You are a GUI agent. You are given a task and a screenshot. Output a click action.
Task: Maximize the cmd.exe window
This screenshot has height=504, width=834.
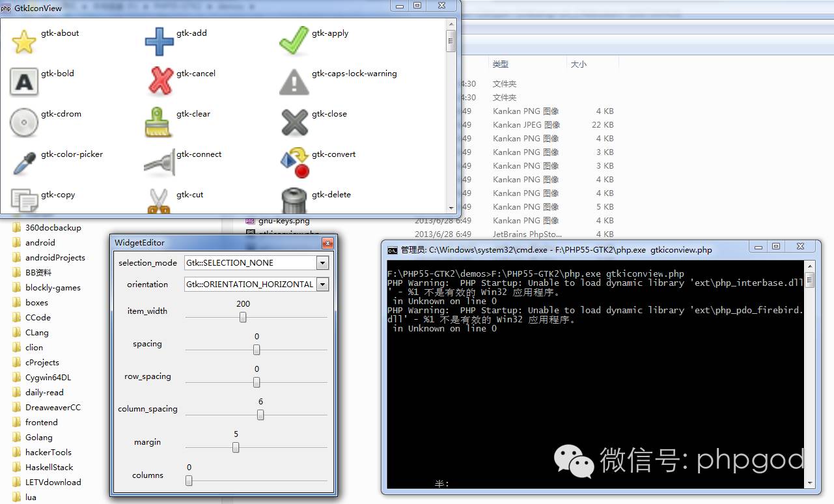[776, 246]
